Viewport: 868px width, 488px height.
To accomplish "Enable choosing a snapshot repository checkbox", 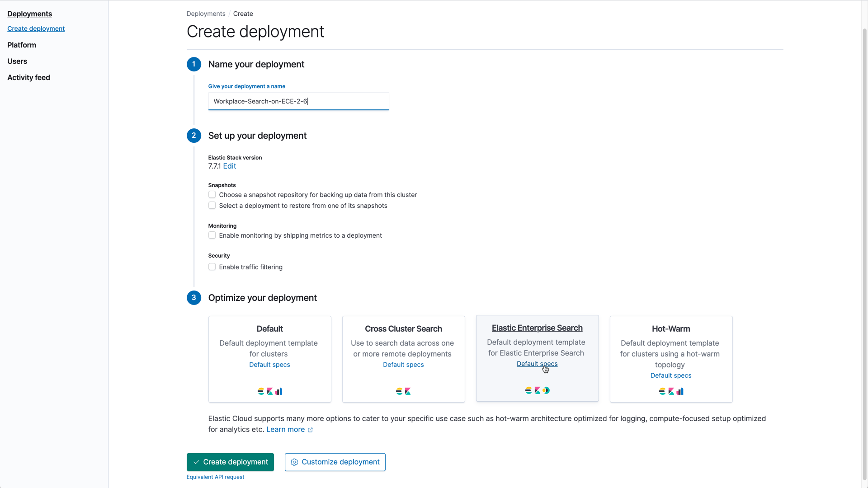I will pyautogui.click(x=212, y=195).
